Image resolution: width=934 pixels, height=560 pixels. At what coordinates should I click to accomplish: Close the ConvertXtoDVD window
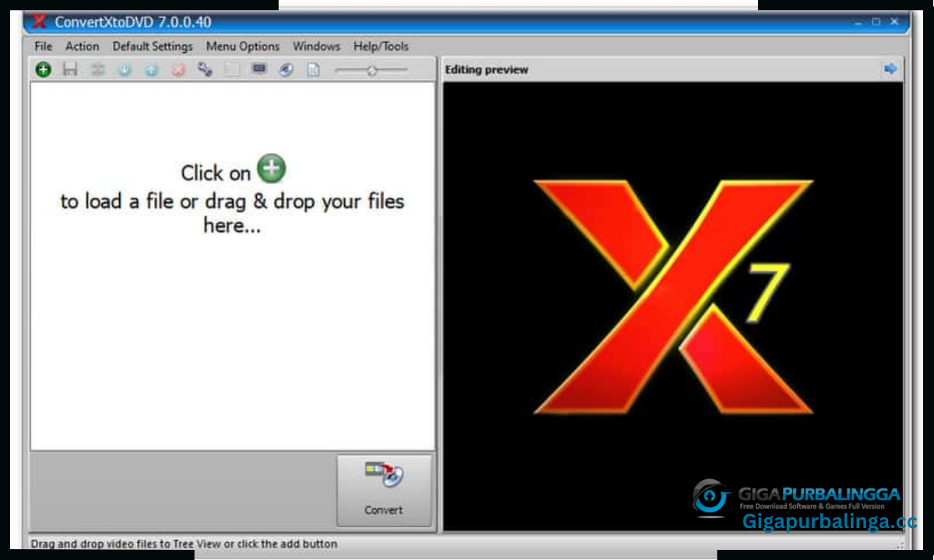[895, 22]
